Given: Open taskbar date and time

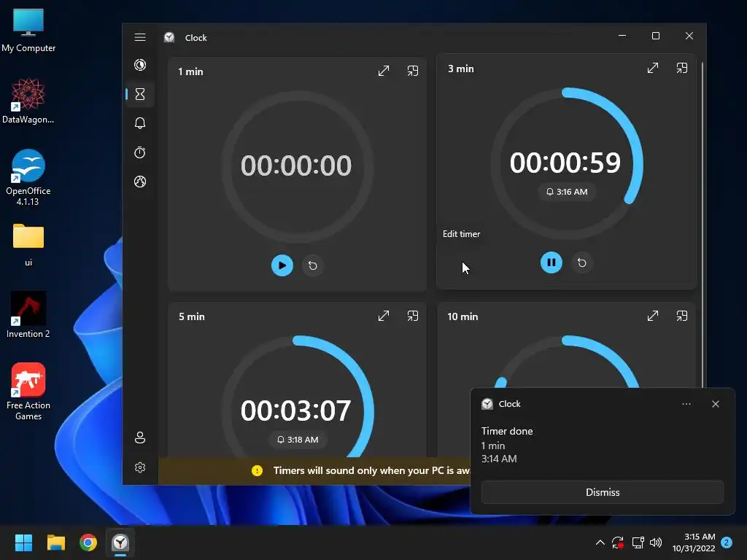Looking at the screenshot, I should [694, 542].
